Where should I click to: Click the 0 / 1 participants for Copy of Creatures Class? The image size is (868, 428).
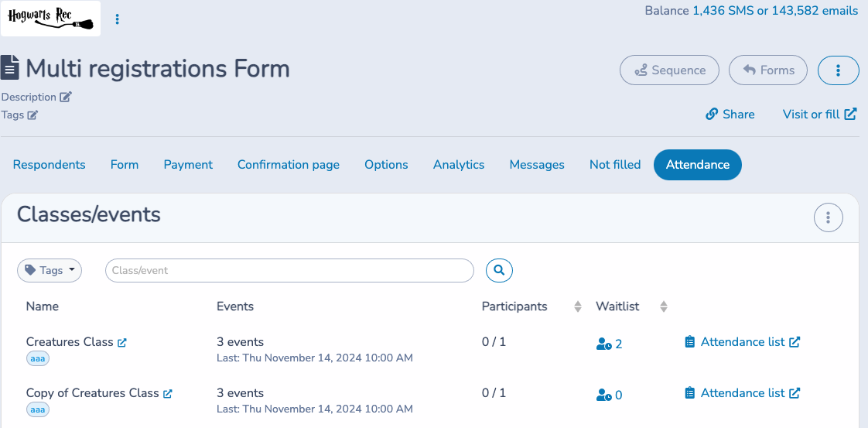(494, 393)
